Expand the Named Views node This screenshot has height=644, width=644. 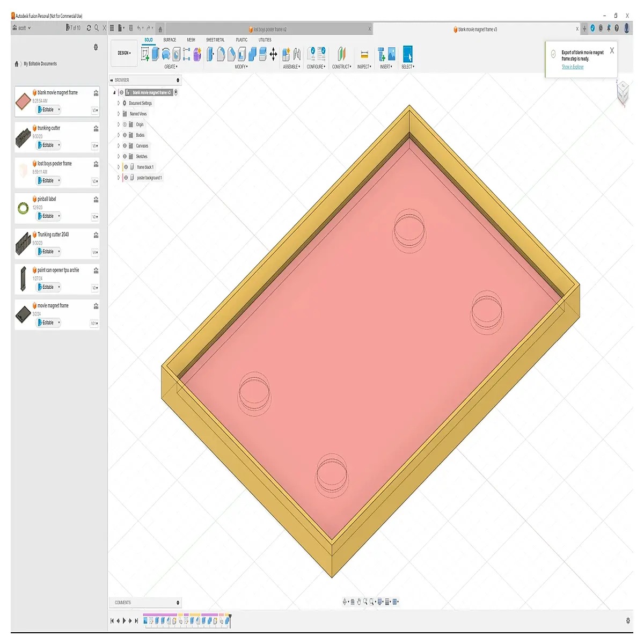pyautogui.click(x=119, y=114)
